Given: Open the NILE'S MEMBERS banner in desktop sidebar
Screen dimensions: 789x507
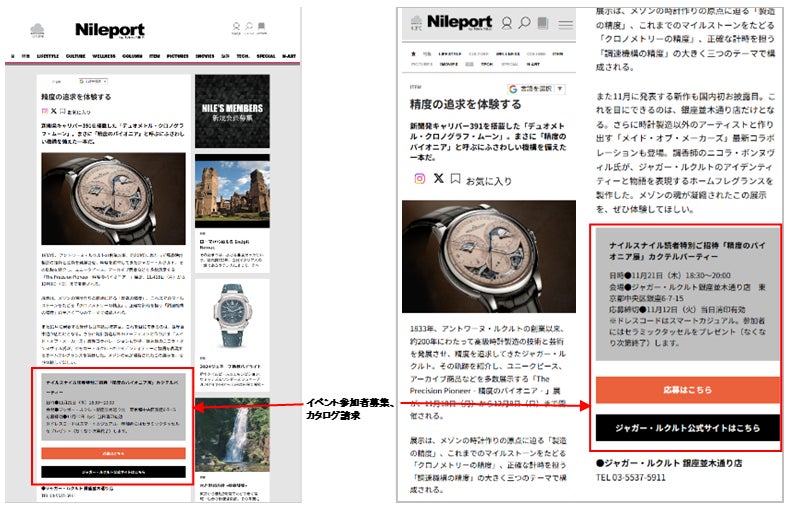Looking at the screenshot, I should (x=232, y=111).
